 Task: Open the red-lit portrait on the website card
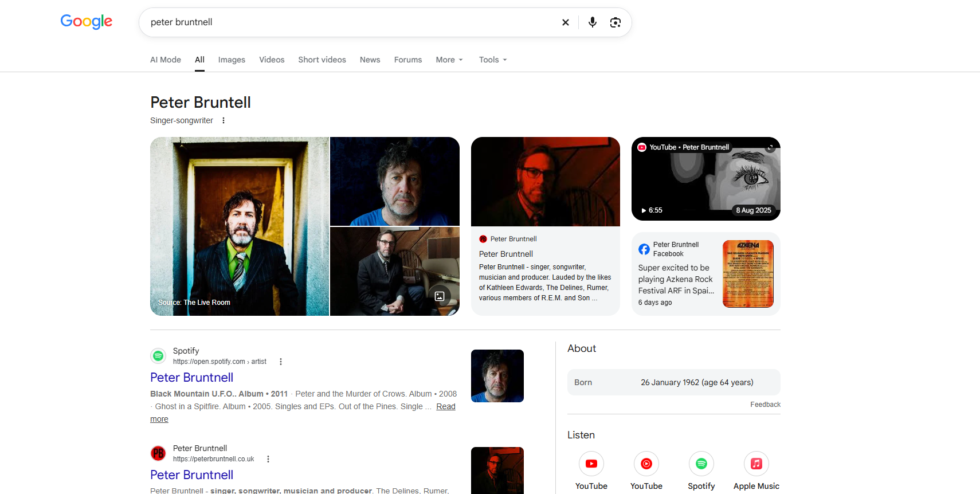click(546, 182)
